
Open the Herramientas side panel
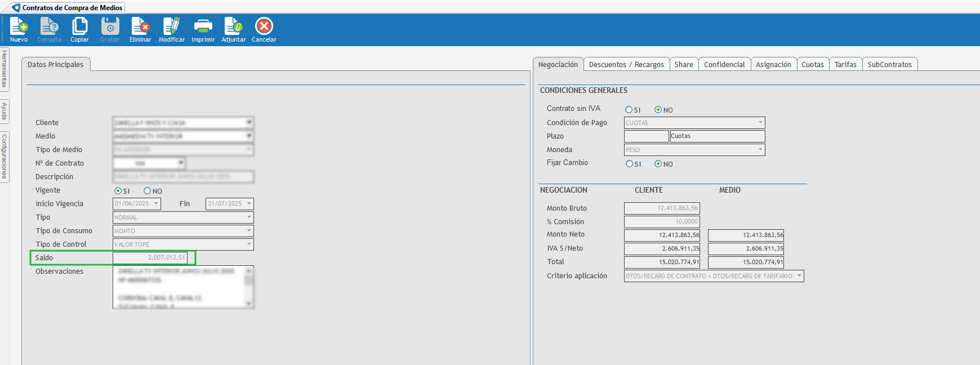5,69
